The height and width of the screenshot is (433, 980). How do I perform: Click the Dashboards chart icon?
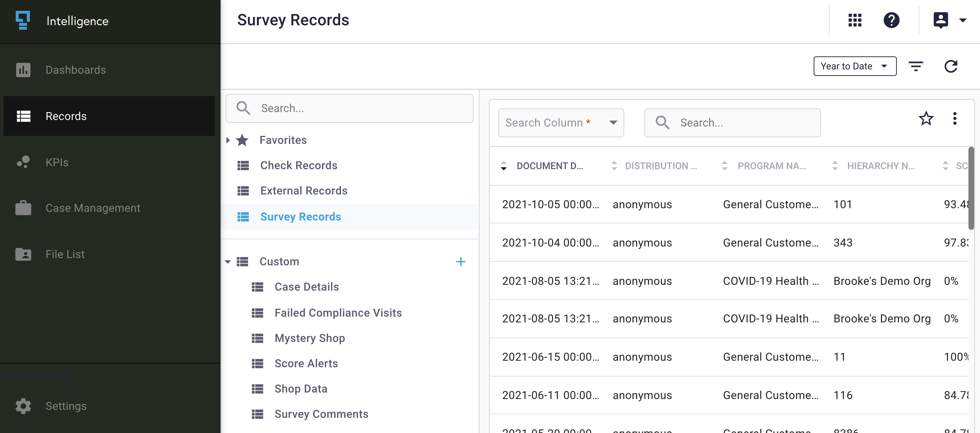(x=23, y=70)
